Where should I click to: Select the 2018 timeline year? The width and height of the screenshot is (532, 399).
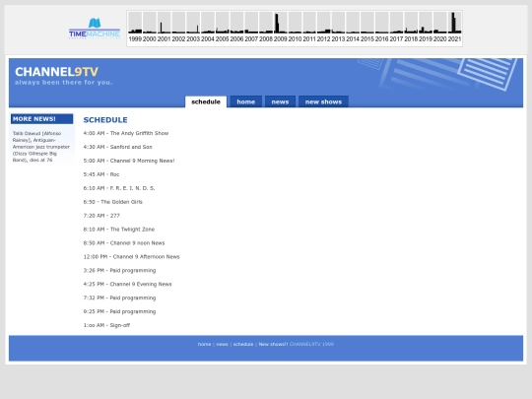click(411, 28)
